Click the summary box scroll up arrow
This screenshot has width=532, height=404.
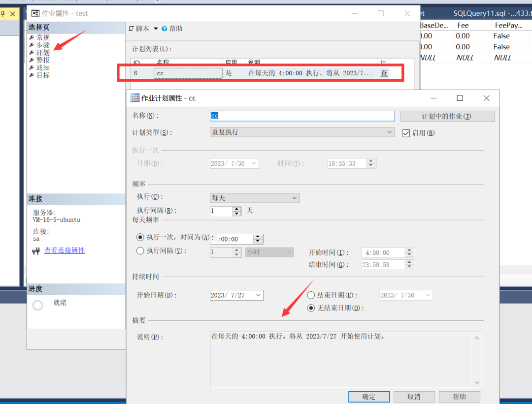tap(477, 338)
